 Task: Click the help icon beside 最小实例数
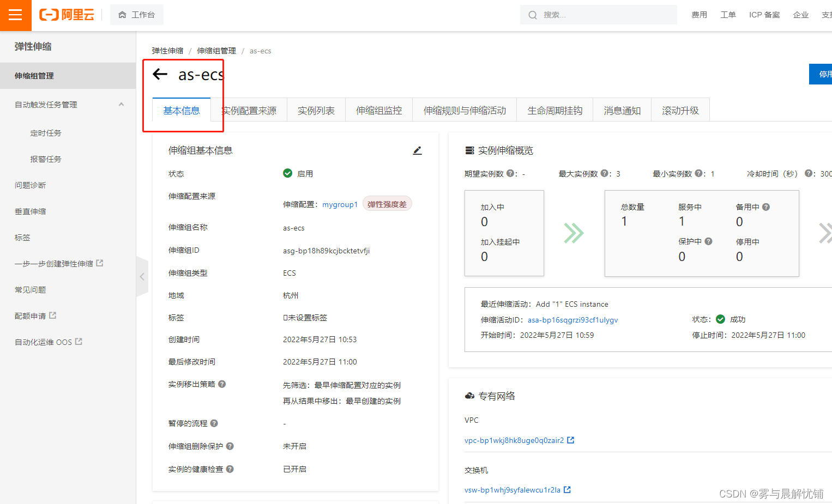tap(699, 173)
